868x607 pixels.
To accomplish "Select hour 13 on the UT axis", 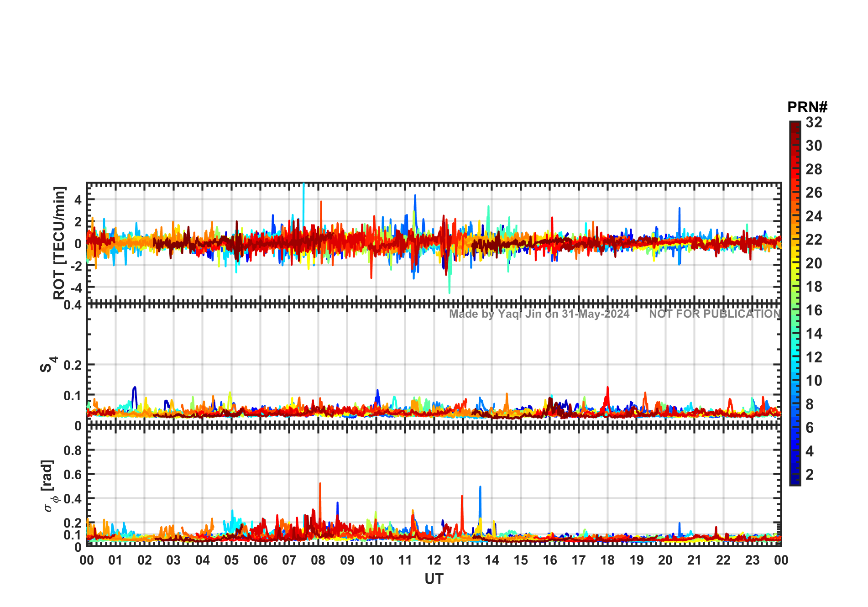I will [x=463, y=560].
